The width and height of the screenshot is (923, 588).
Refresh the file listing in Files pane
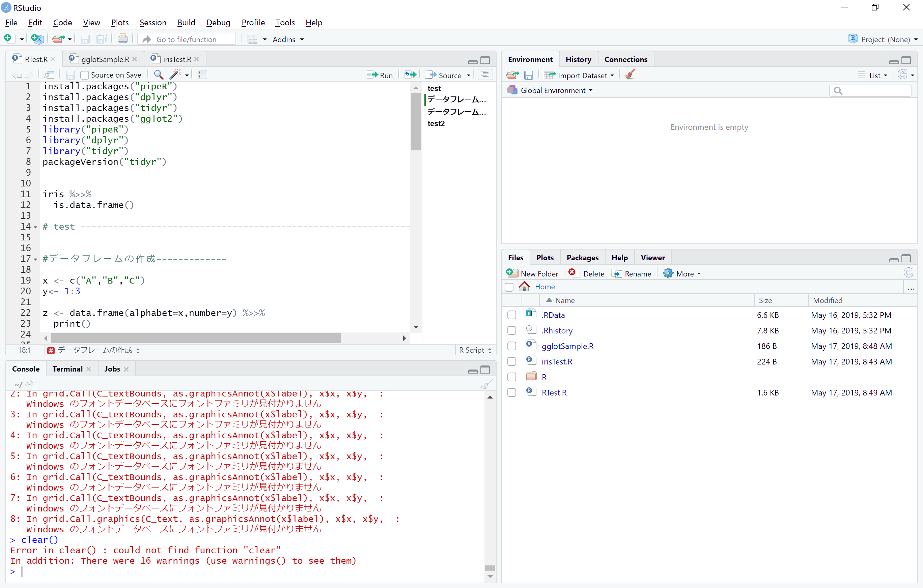point(909,273)
